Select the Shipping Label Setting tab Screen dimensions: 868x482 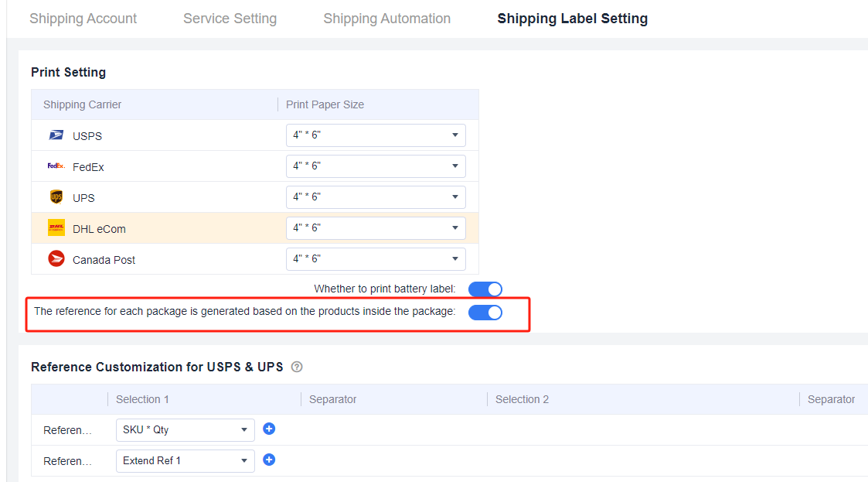(573, 19)
